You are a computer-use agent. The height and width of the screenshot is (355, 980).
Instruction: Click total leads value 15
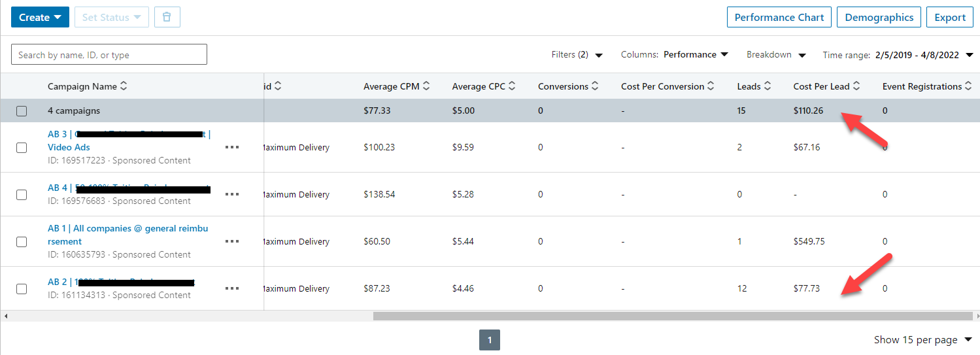tap(741, 110)
